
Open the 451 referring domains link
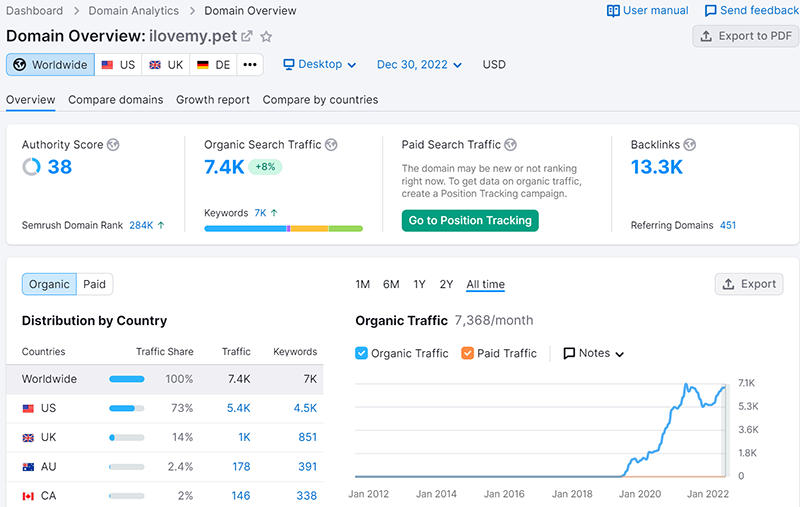(x=728, y=225)
